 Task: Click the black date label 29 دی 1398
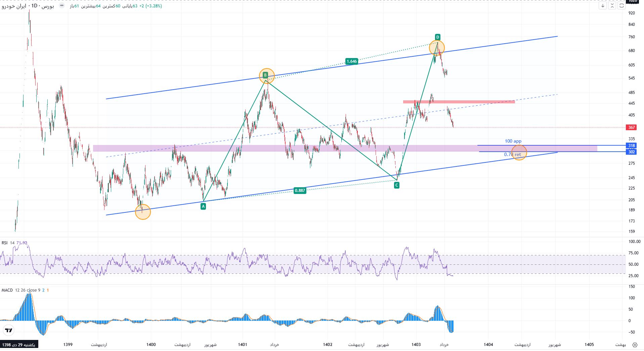tap(19, 345)
